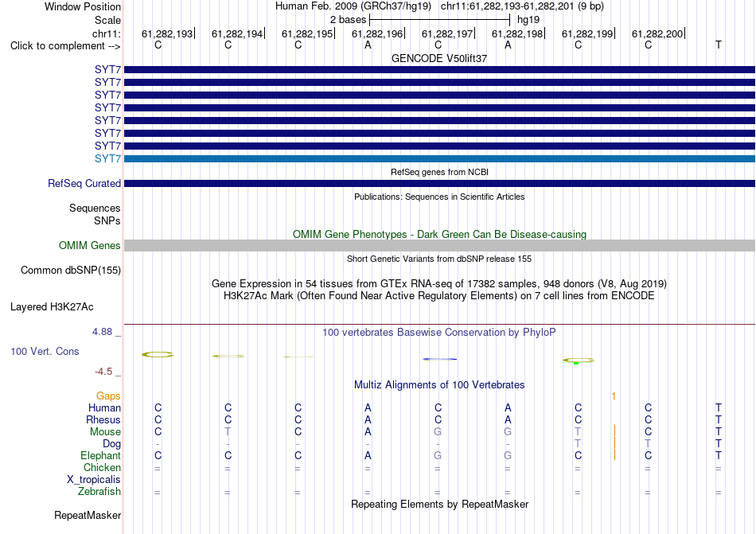
Task: Open the light-blue SYT7 transcript bar
Action: coord(439,158)
